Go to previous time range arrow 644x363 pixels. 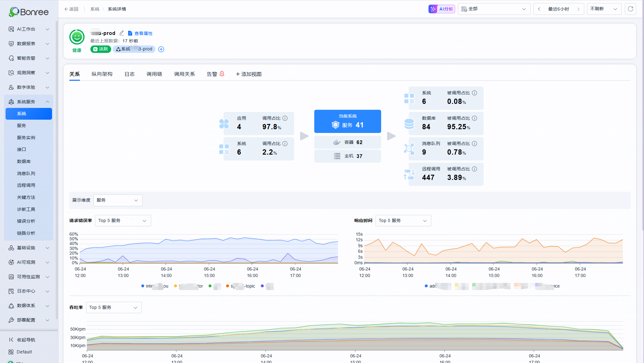[x=539, y=9]
